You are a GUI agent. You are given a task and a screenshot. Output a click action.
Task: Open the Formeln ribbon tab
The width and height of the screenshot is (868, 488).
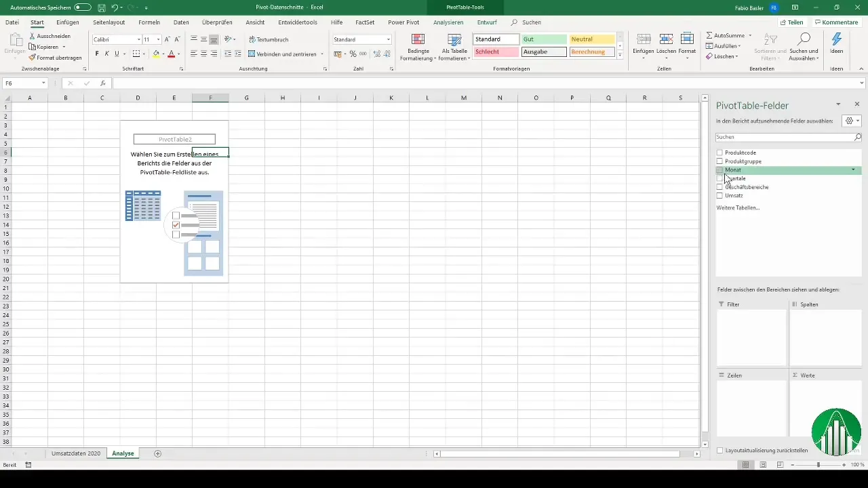(x=149, y=22)
